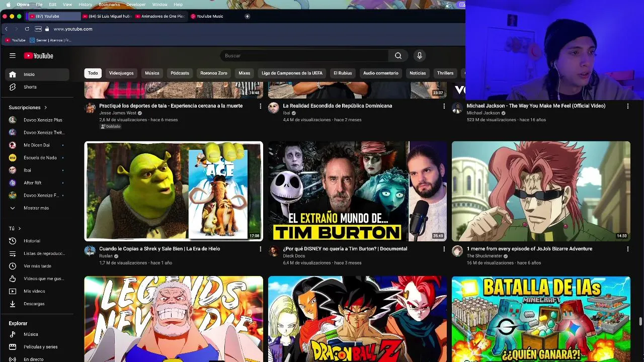Select the Audio comentario chip
Image resolution: width=644 pixels, height=362 pixels.
381,73
